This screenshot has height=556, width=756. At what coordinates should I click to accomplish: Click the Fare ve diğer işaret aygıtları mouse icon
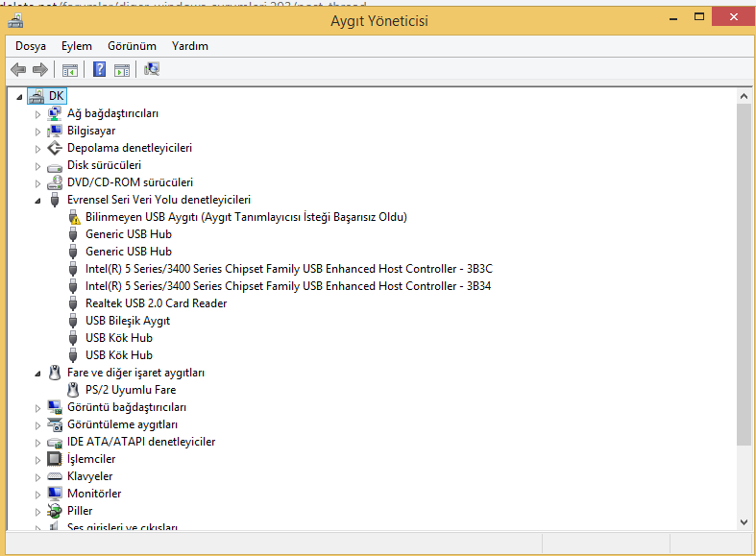tap(55, 373)
